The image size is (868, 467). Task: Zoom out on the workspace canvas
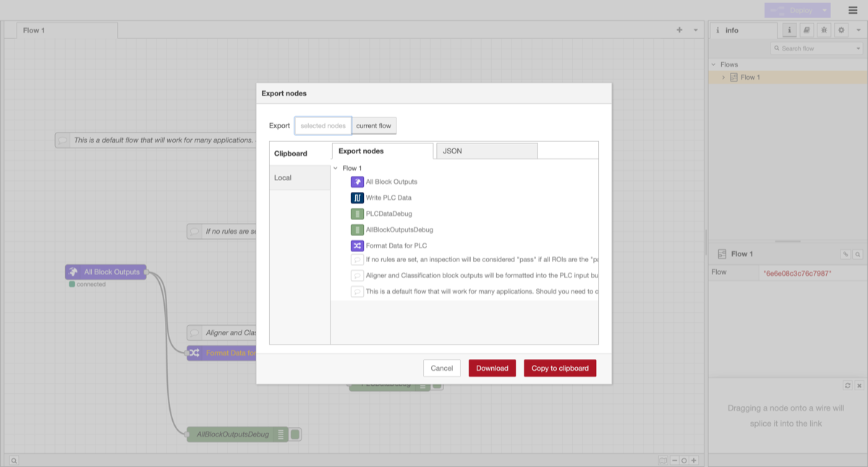[673, 460]
